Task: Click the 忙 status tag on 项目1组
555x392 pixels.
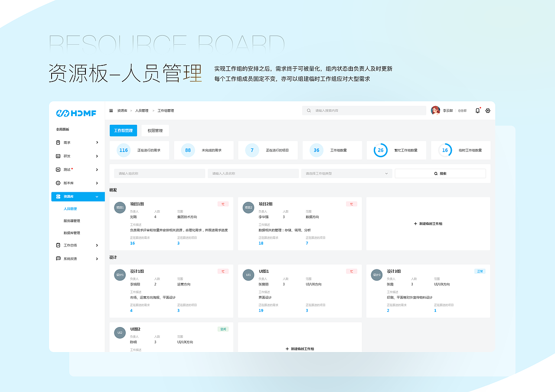Action: click(223, 204)
